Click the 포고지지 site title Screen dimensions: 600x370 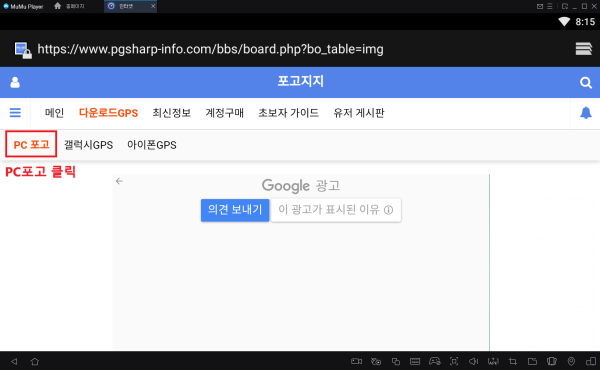(x=301, y=81)
